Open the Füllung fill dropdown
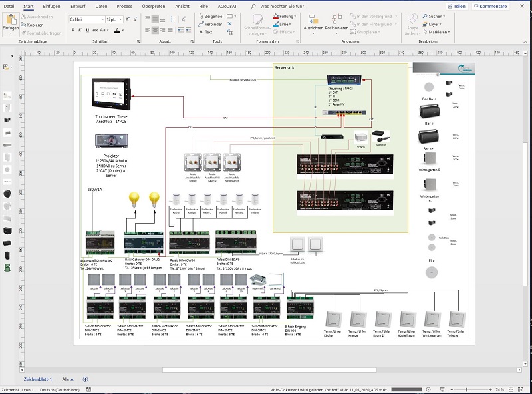 point(285,16)
